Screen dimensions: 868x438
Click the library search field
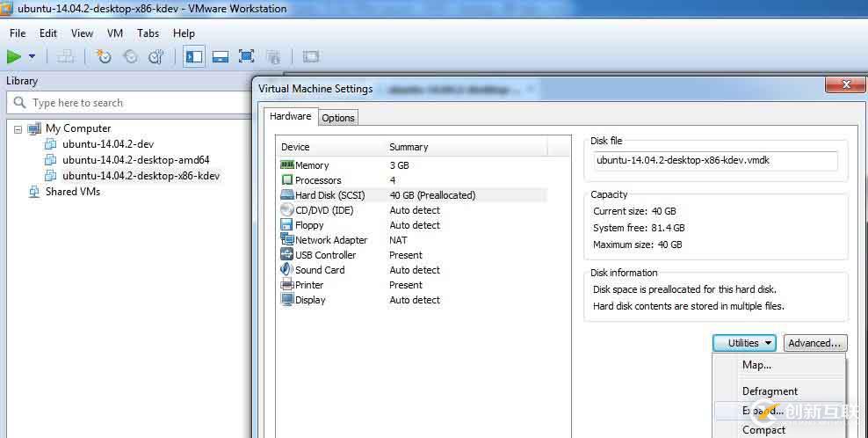pyautogui.click(x=128, y=103)
